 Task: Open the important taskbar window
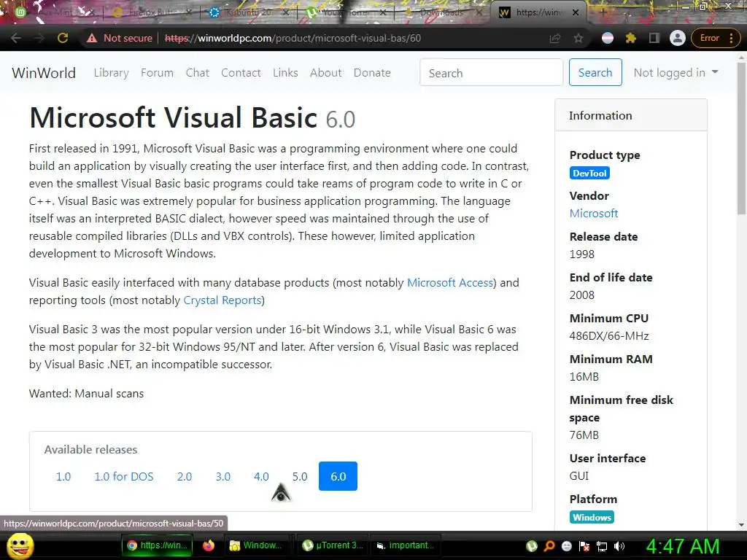click(406, 545)
